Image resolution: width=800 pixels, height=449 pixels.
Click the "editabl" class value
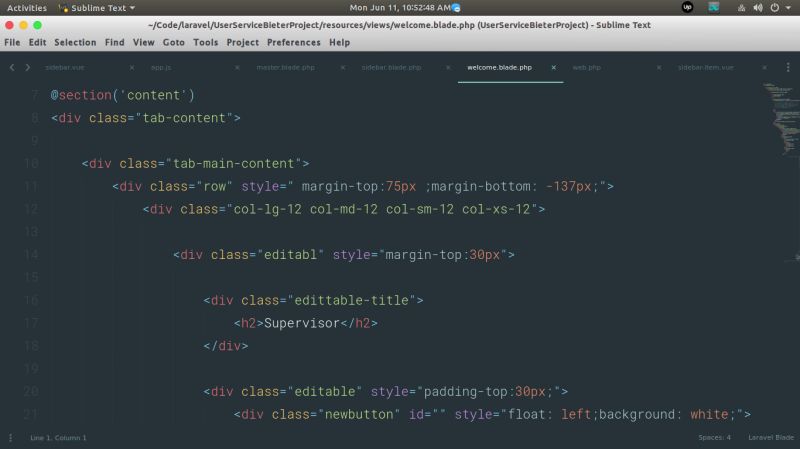tap(290, 255)
